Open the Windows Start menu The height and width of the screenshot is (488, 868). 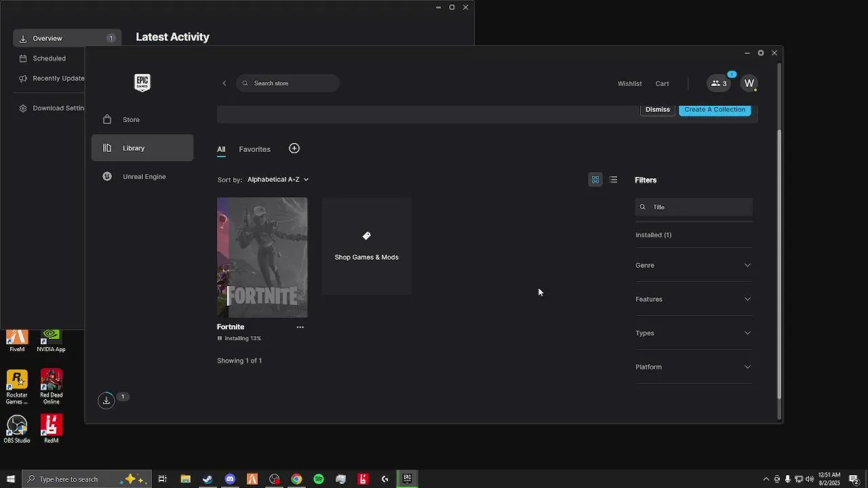10,479
